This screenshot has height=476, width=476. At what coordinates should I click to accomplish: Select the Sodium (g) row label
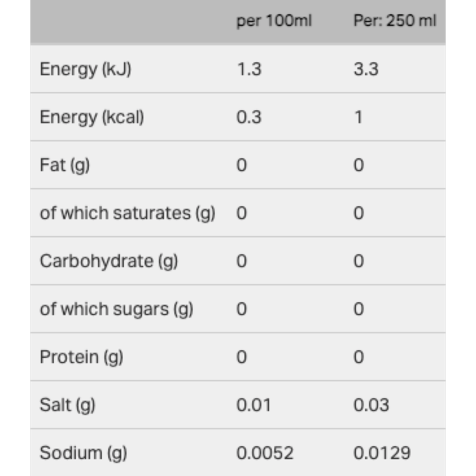(83, 453)
